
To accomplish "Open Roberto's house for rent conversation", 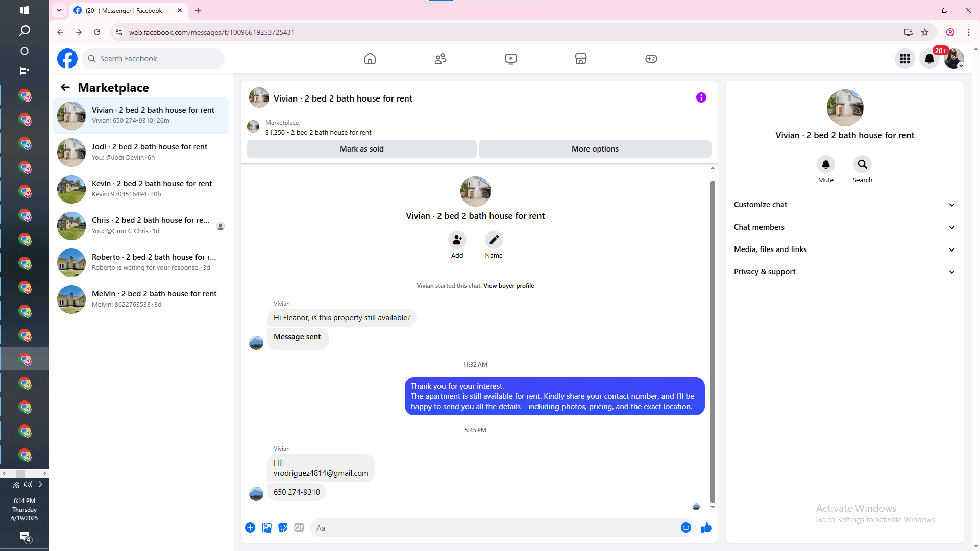I will pos(141,263).
